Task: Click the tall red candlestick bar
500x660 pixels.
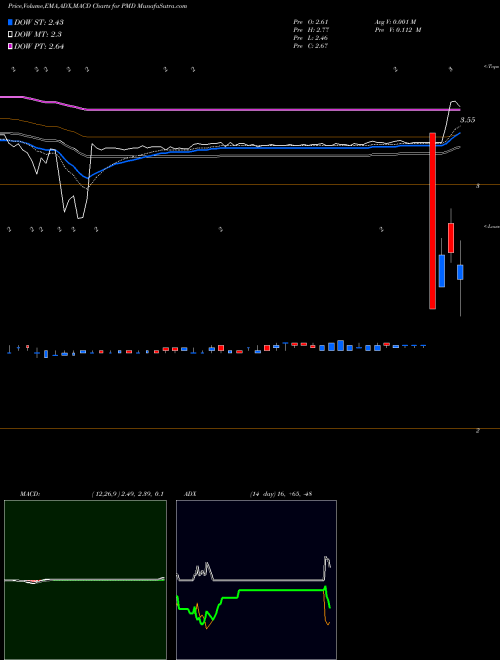Action: 432,221
